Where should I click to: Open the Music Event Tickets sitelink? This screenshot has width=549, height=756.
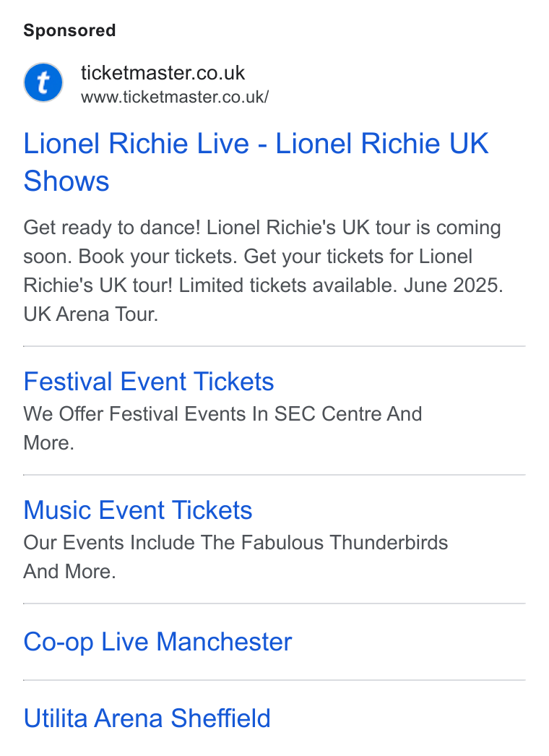[138, 510]
